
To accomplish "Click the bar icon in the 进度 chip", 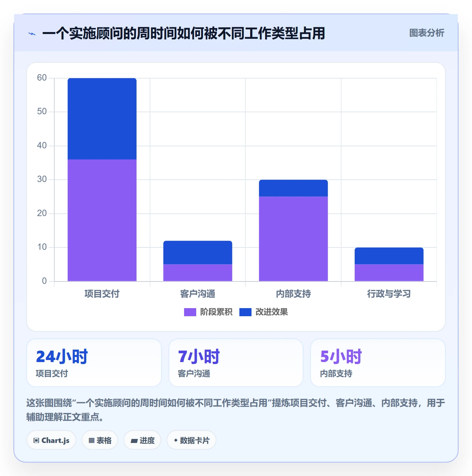I will 134,441.
